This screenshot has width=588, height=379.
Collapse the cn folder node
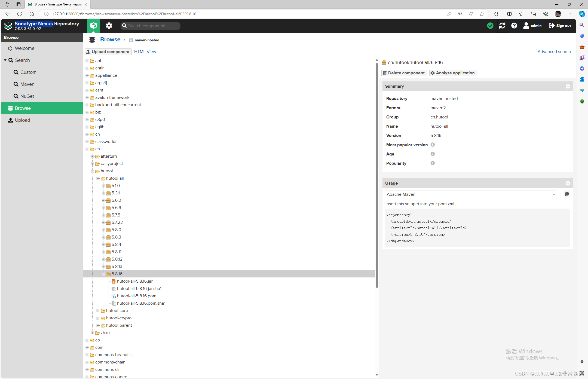[x=87, y=149]
